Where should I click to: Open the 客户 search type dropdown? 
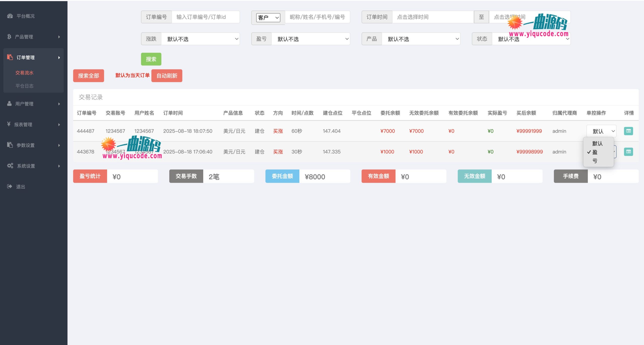(x=268, y=18)
